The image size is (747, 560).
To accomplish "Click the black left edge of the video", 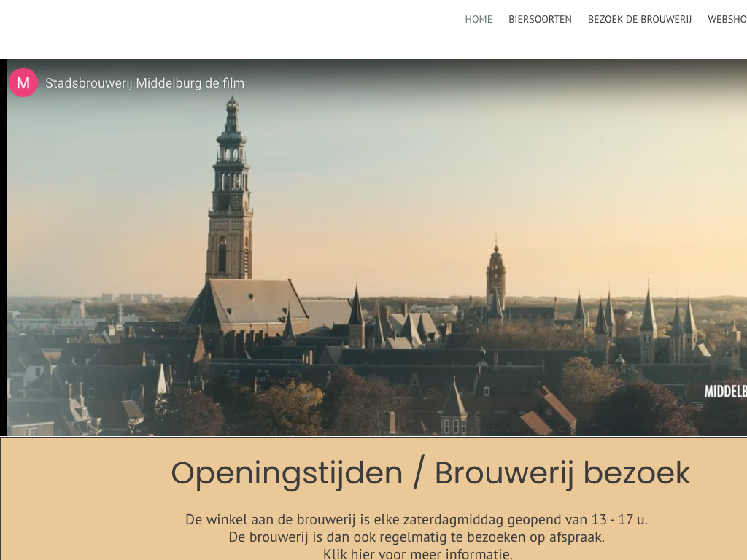I will pyautogui.click(x=3, y=248).
